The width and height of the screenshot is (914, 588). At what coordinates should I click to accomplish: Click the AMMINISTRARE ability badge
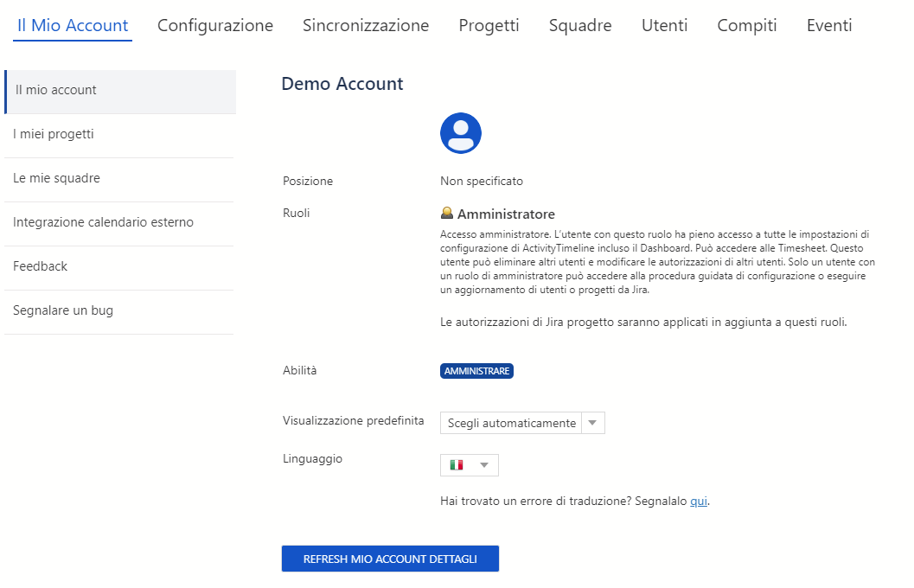tap(476, 371)
